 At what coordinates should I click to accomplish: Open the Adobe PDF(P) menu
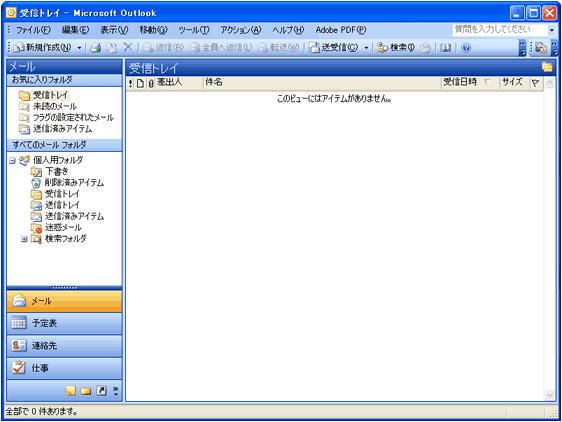[340, 30]
